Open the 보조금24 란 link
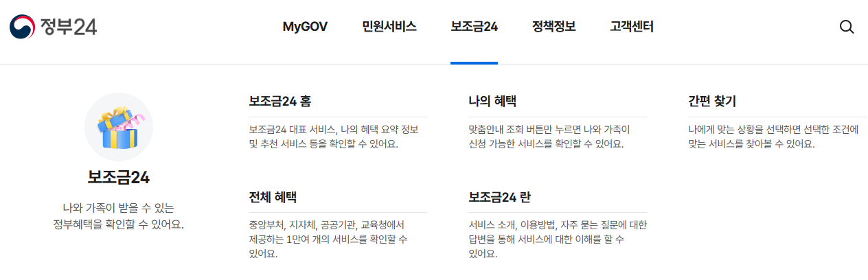 pyautogui.click(x=500, y=198)
